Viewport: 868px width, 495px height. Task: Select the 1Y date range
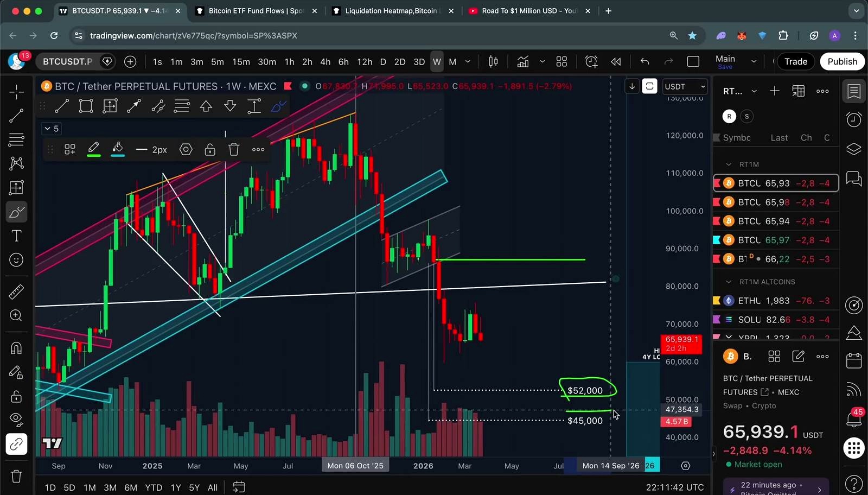pyautogui.click(x=176, y=487)
